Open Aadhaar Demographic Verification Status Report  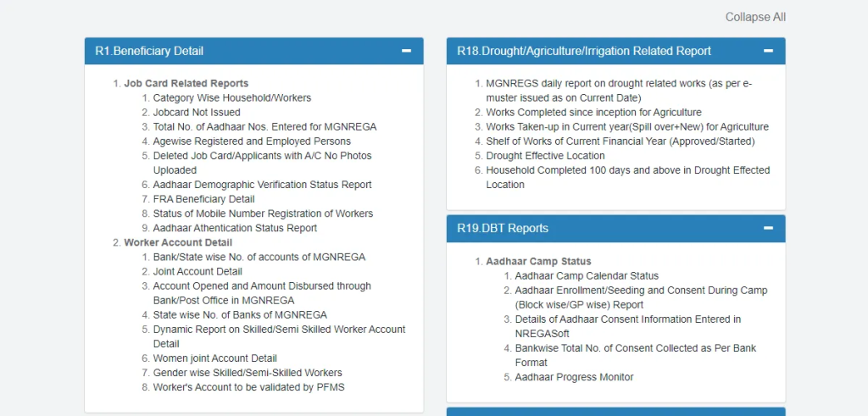point(263,184)
